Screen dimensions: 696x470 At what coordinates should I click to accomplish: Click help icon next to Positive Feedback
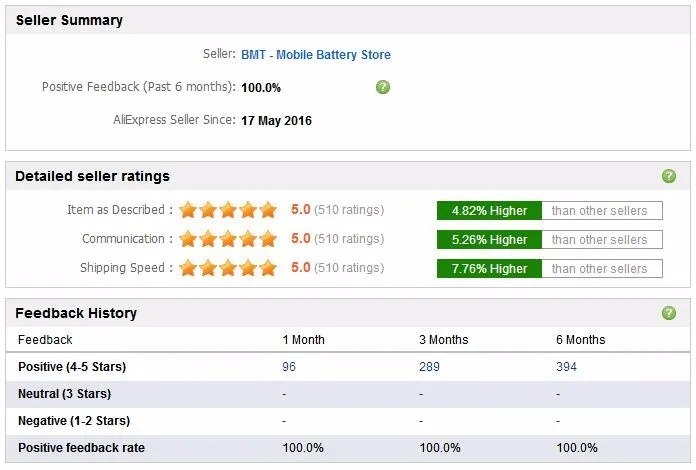point(383,87)
